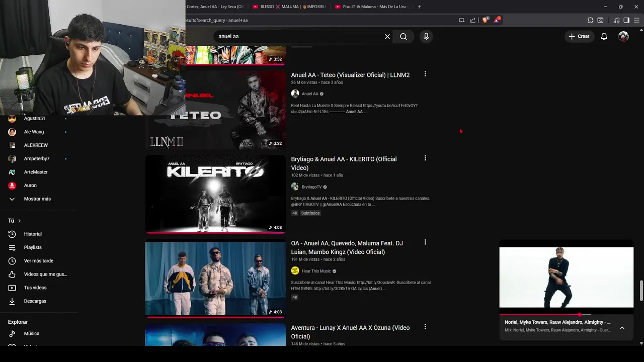Viewport: 644px width, 362px height.
Task: Toggle the Brave sidebar panel
Action: (626, 20)
